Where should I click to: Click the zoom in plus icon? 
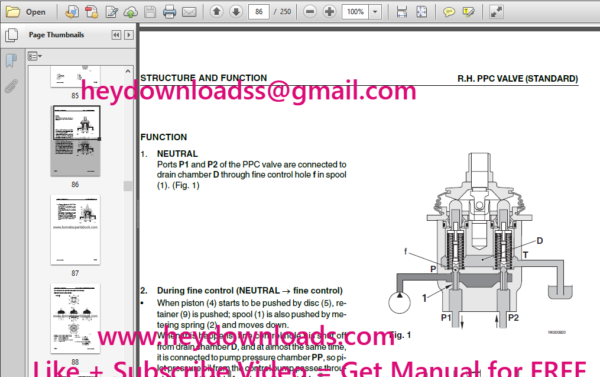click(x=329, y=12)
